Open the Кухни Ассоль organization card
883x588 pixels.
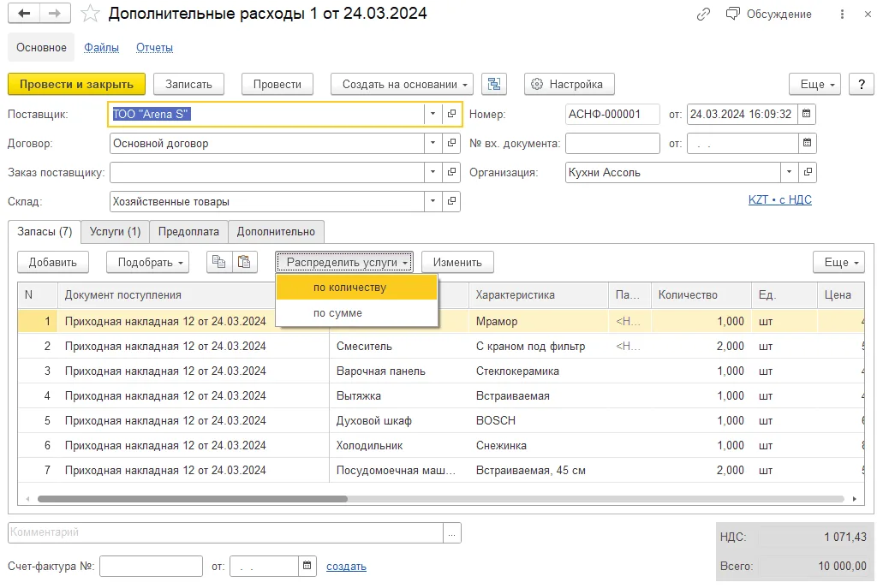click(x=808, y=172)
